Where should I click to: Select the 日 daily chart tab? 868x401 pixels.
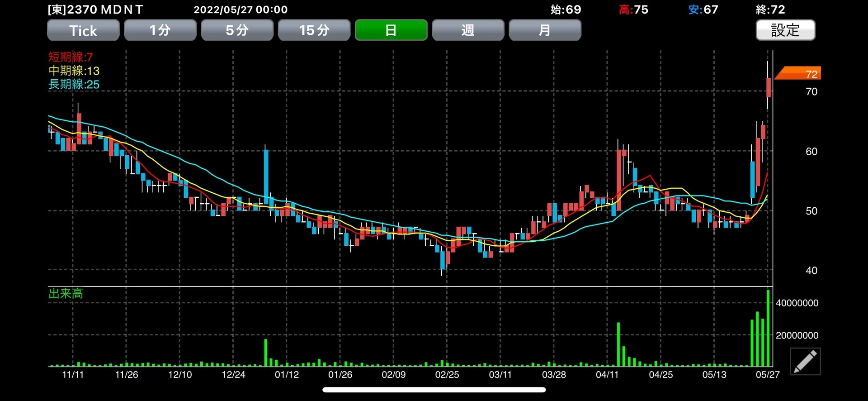pos(391,30)
